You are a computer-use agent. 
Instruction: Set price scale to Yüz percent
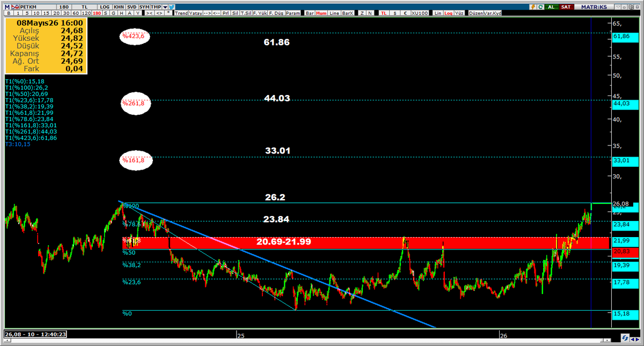pos(459,13)
